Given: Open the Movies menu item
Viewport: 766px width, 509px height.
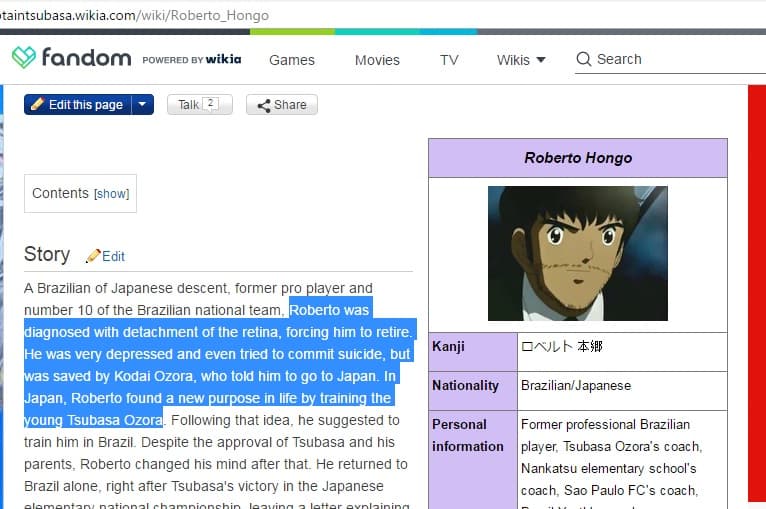Looking at the screenshot, I should (x=377, y=60).
